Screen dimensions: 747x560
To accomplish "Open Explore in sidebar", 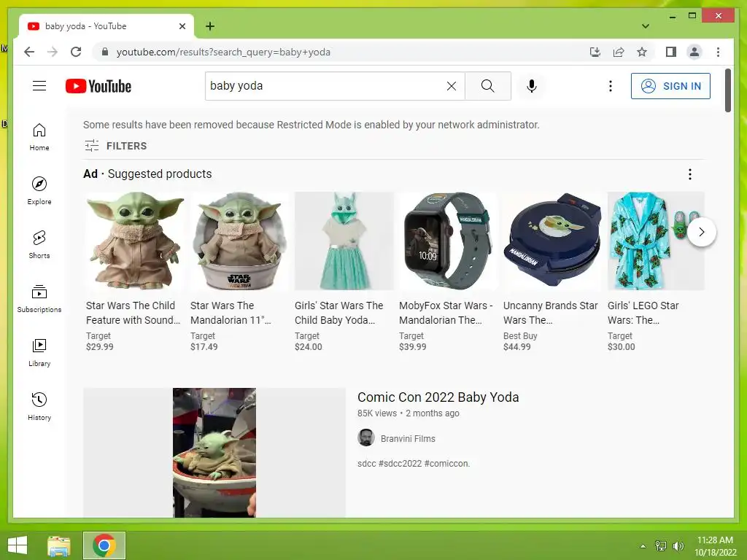I will [39, 191].
